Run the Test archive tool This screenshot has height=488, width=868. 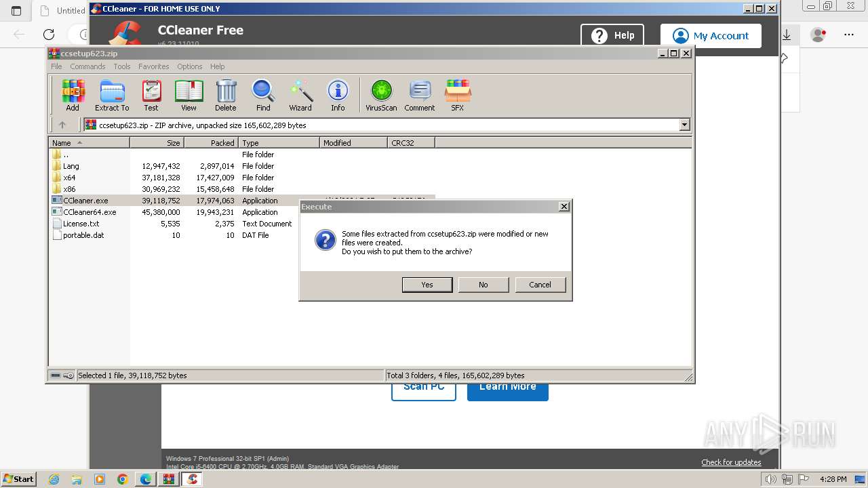[x=151, y=95]
